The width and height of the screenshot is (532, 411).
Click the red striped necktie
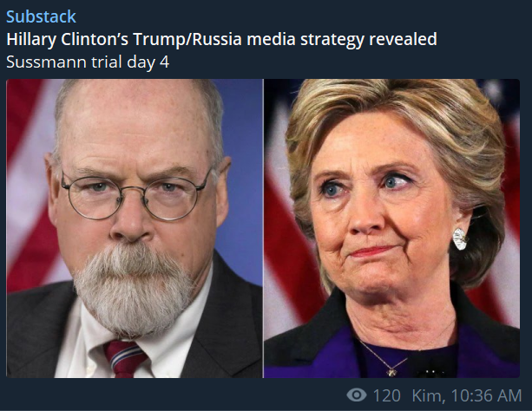click(124, 359)
